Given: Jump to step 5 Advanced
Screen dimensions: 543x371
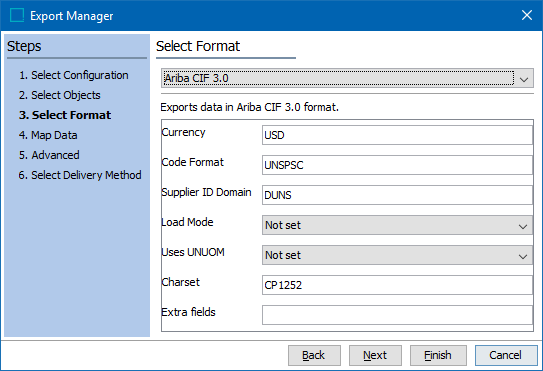Looking at the screenshot, I should coord(49,155).
